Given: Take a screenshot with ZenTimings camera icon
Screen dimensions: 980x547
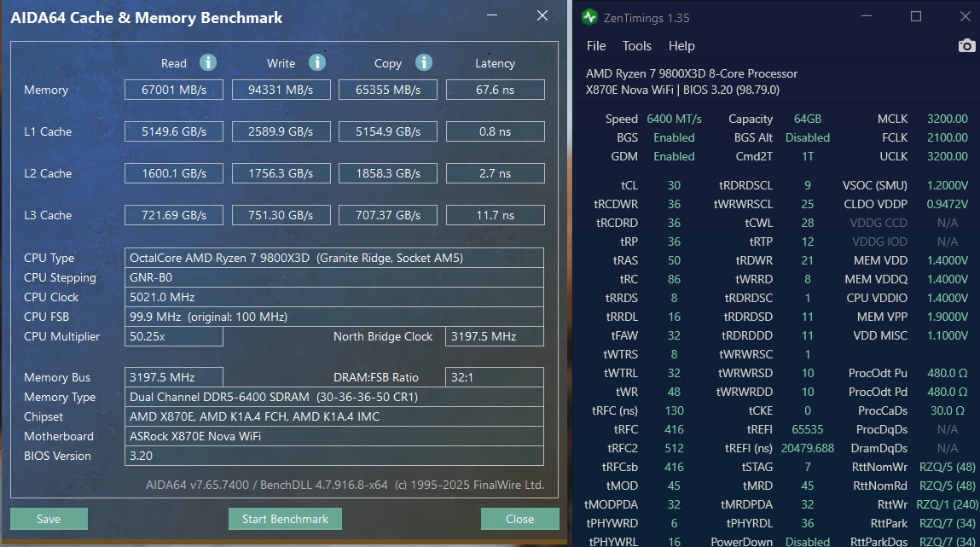Looking at the screenshot, I should click(x=966, y=45).
